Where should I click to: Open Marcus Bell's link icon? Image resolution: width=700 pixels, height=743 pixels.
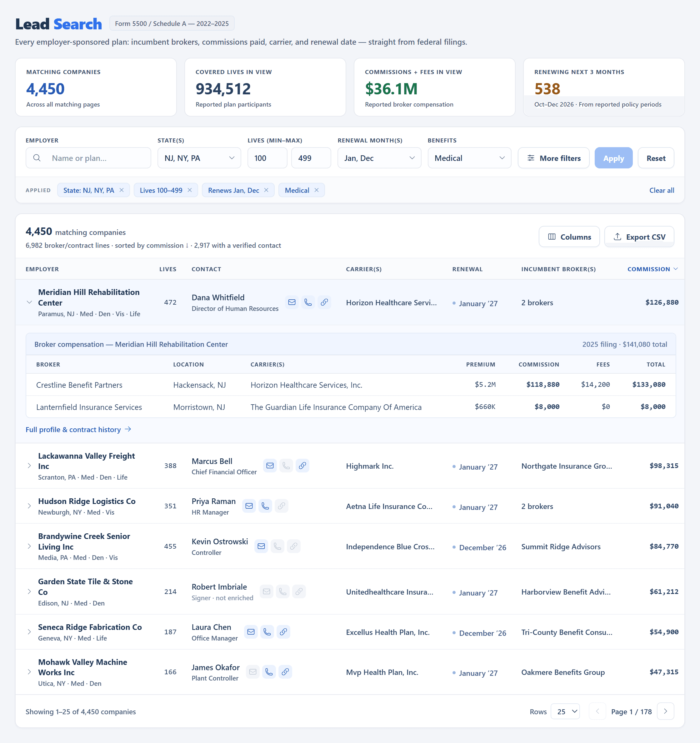[302, 466]
